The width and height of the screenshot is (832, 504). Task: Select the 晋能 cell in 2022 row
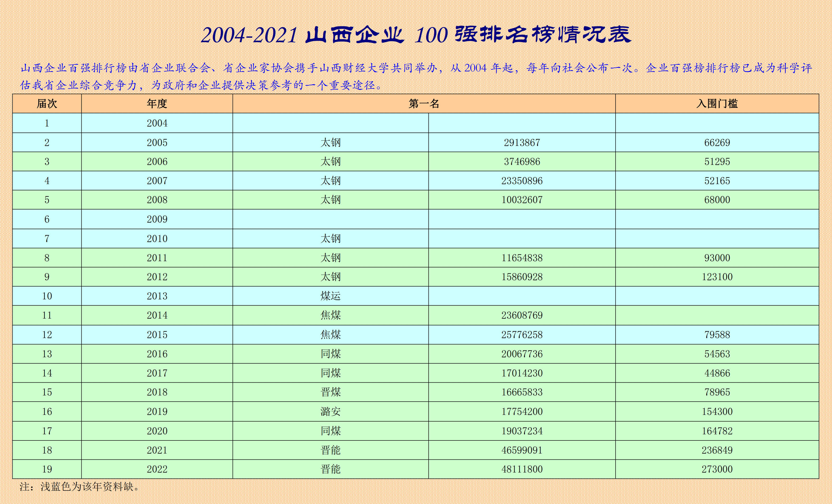(330, 469)
